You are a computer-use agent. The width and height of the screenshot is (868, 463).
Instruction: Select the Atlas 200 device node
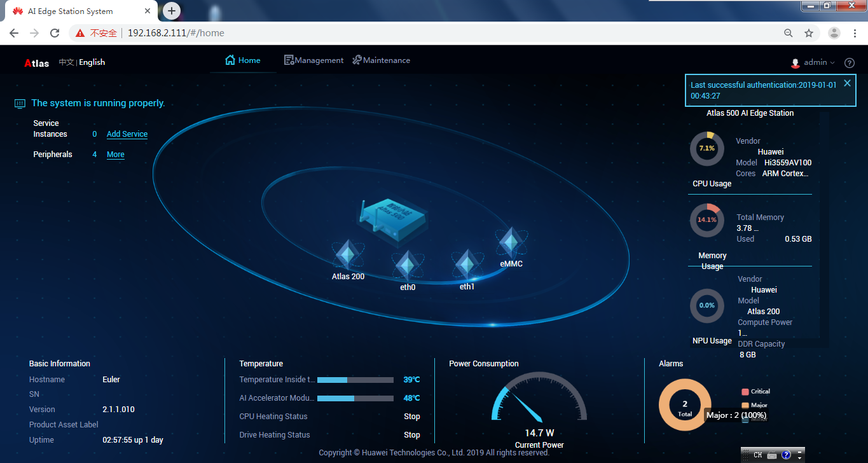click(x=348, y=259)
